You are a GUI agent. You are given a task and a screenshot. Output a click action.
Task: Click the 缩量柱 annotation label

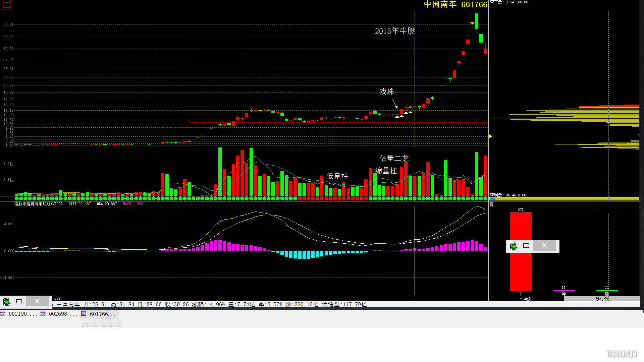coord(386,171)
